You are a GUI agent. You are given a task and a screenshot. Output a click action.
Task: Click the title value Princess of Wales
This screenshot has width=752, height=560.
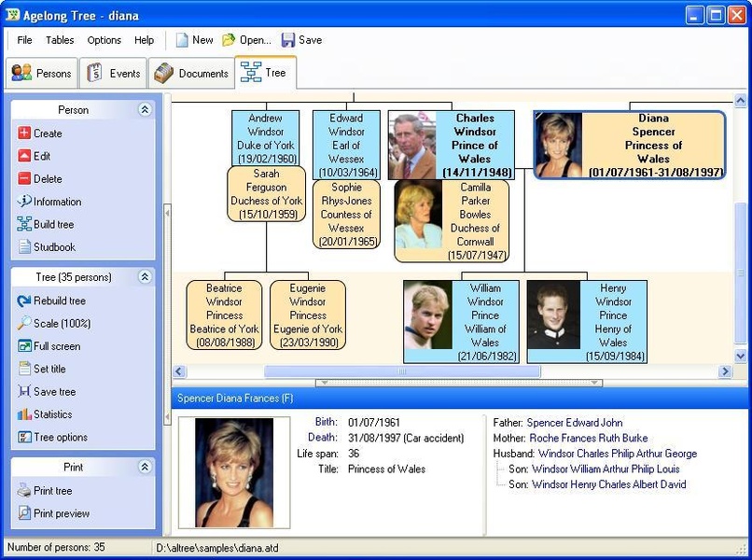[386, 469]
